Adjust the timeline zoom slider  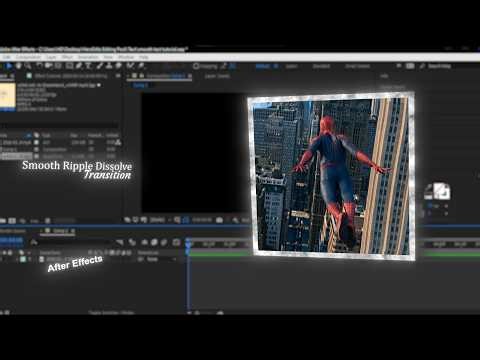pos(208,313)
